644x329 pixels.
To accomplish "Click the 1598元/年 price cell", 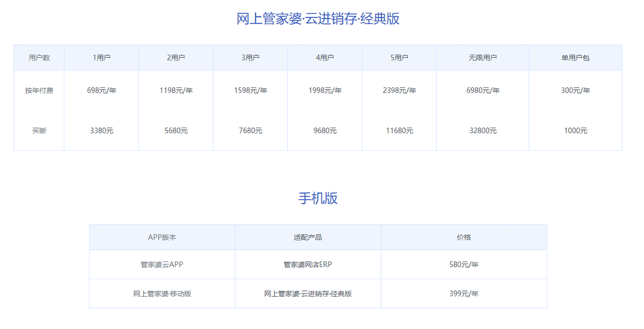I will (x=250, y=91).
